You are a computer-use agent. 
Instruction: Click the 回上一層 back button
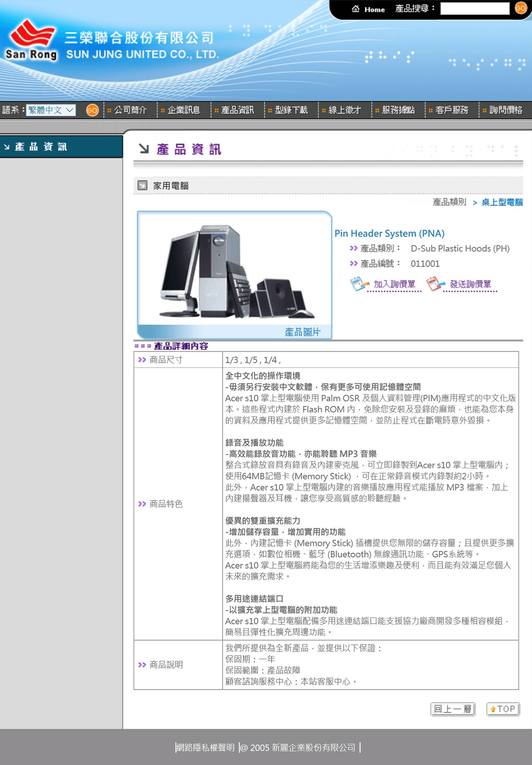coord(453,709)
